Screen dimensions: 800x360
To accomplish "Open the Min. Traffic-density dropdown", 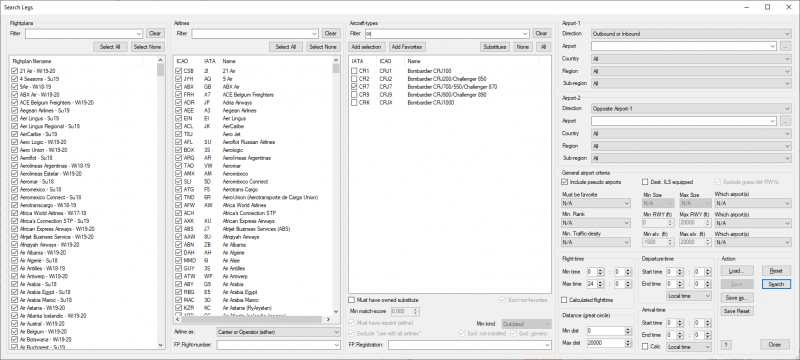I will (596, 243).
